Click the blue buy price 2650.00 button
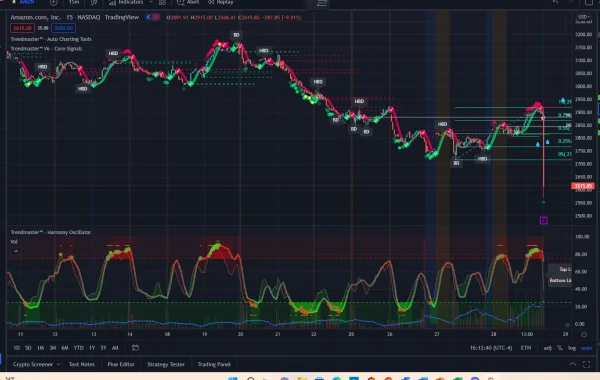Image resolution: width=600 pixels, height=380 pixels. (64, 28)
